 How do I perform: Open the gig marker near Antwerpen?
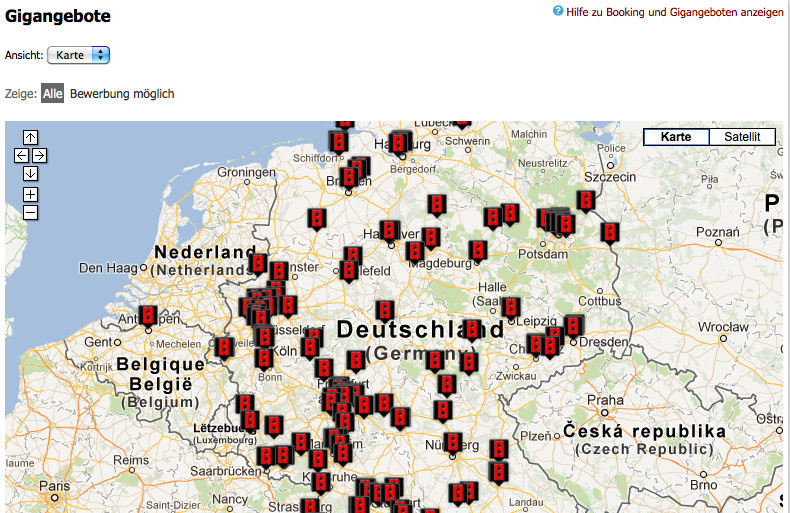point(148,317)
